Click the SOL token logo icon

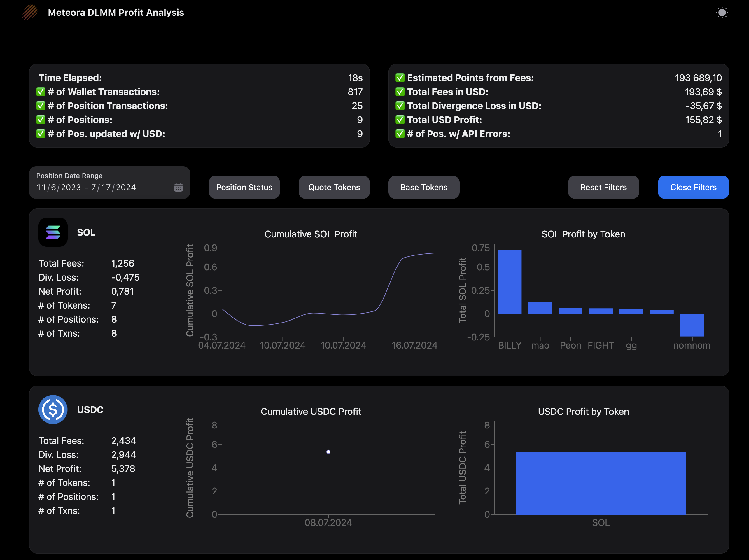pyautogui.click(x=53, y=232)
